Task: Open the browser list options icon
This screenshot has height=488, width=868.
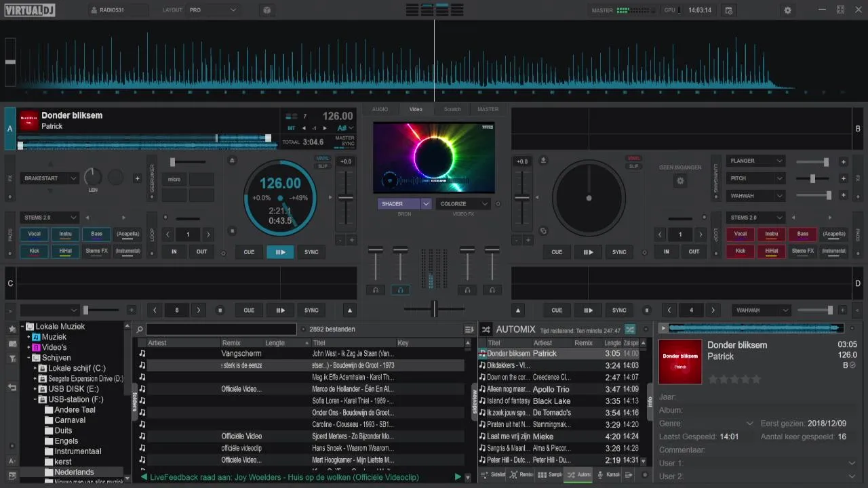Action: click(469, 329)
